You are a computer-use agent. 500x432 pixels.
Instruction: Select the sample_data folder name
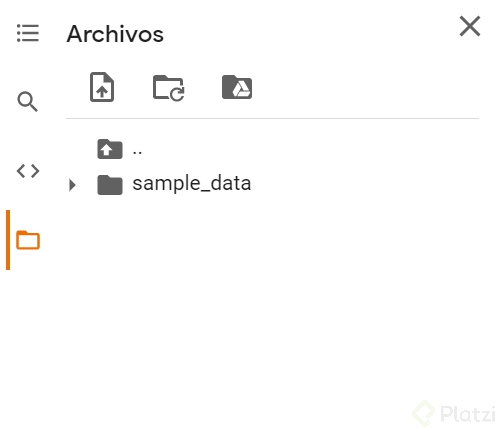click(192, 184)
